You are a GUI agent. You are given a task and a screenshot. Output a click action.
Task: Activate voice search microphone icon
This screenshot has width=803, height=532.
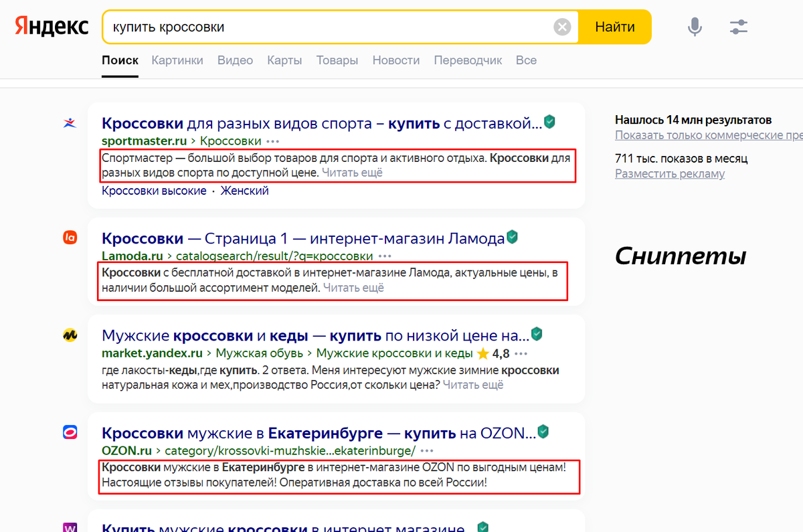694,26
